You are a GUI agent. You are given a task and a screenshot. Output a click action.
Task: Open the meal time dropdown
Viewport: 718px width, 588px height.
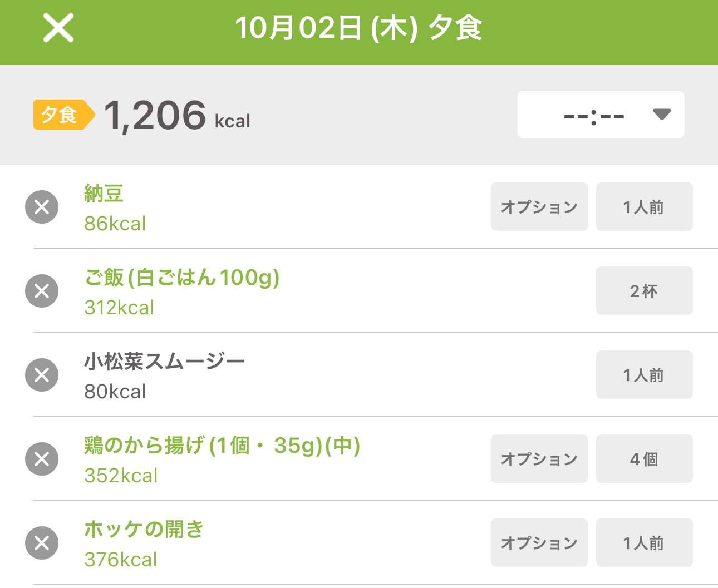(601, 115)
